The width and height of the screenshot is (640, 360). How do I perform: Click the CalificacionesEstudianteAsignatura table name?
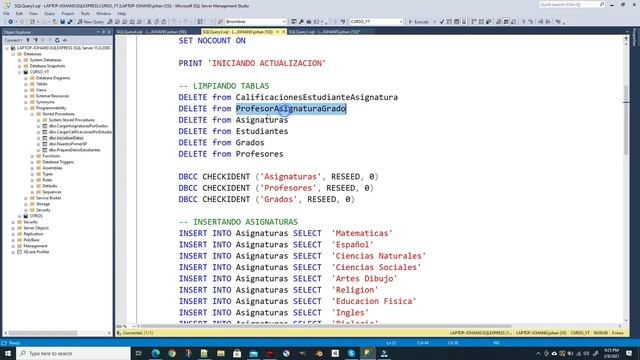point(317,97)
